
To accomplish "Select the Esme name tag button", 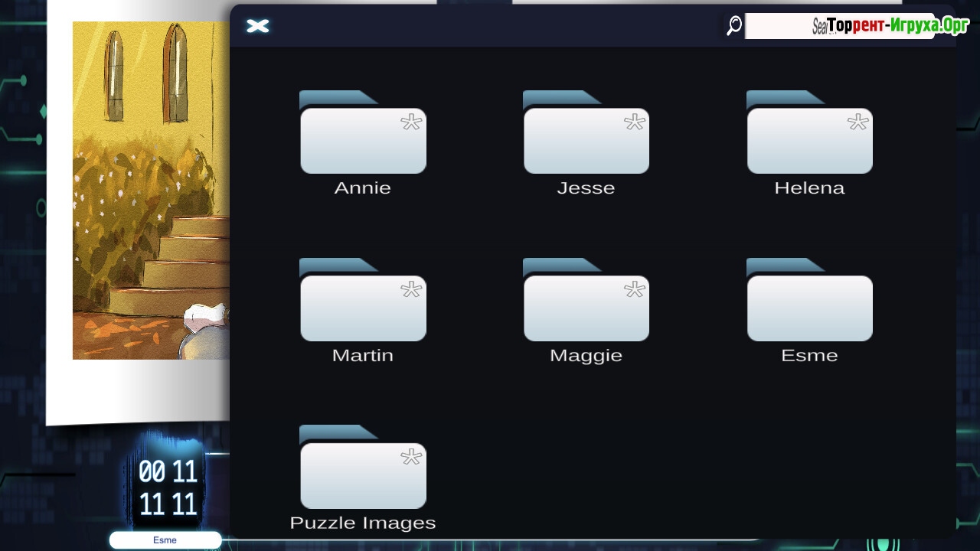I will (x=165, y=540).
